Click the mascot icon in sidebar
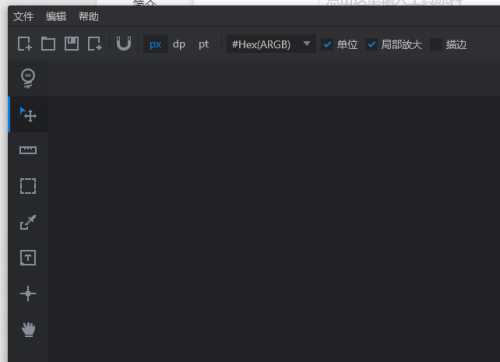 [28, 79]
